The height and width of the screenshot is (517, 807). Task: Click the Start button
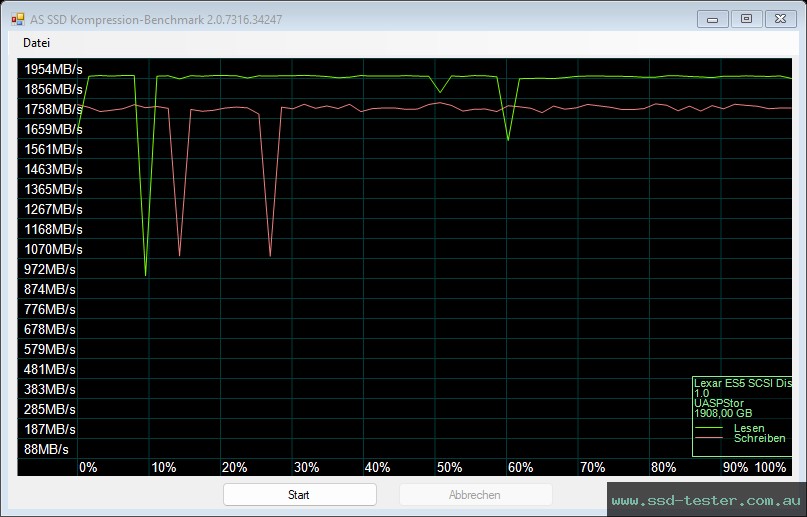pos(300,495)
